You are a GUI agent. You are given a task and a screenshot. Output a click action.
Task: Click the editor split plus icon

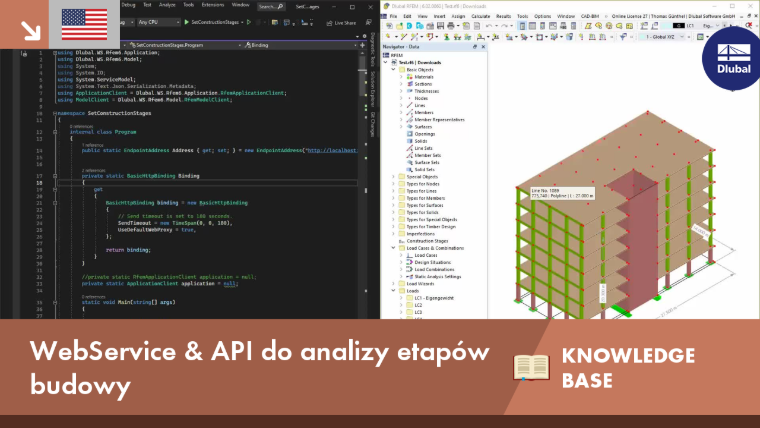(x=362, y=45)
